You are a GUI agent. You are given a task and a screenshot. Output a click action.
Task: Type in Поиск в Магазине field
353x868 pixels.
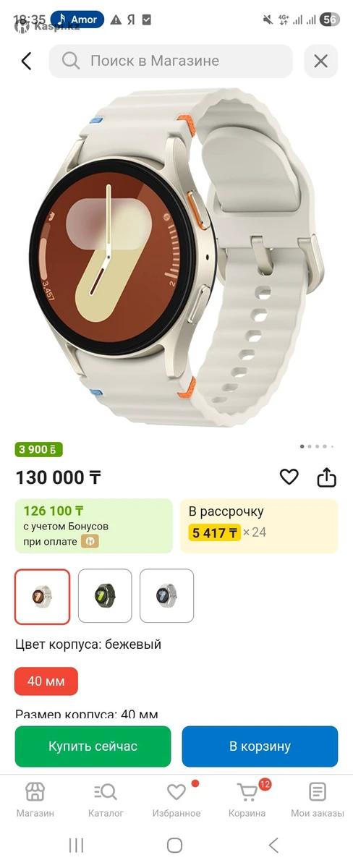click(x=171, y=61)
